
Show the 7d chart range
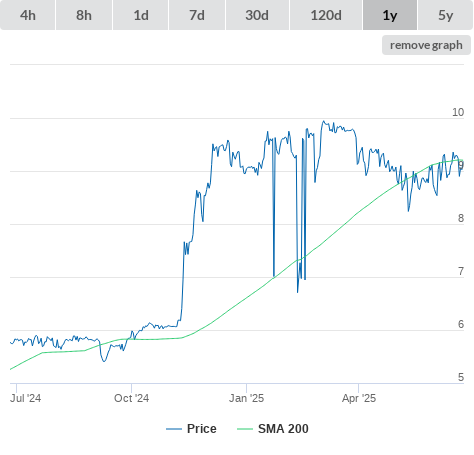(197, 15)
